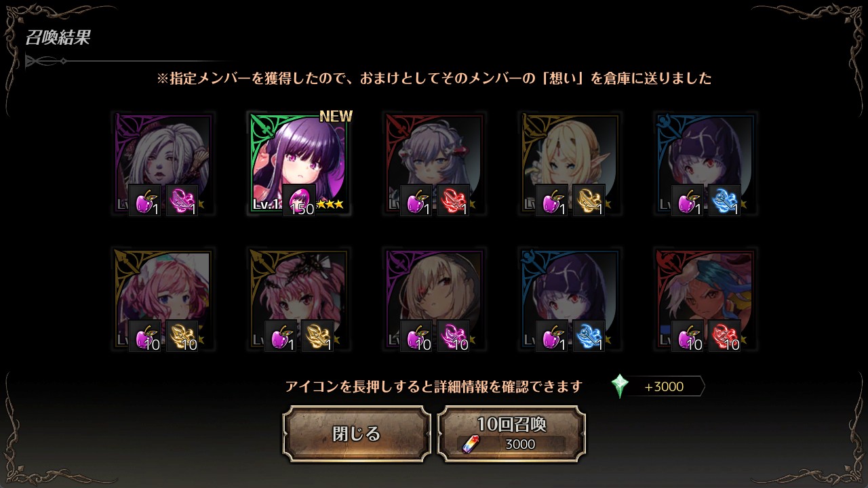Click the pink feather icon on the first character
Viewport: 868px width, 488px height.
[182, 201]
